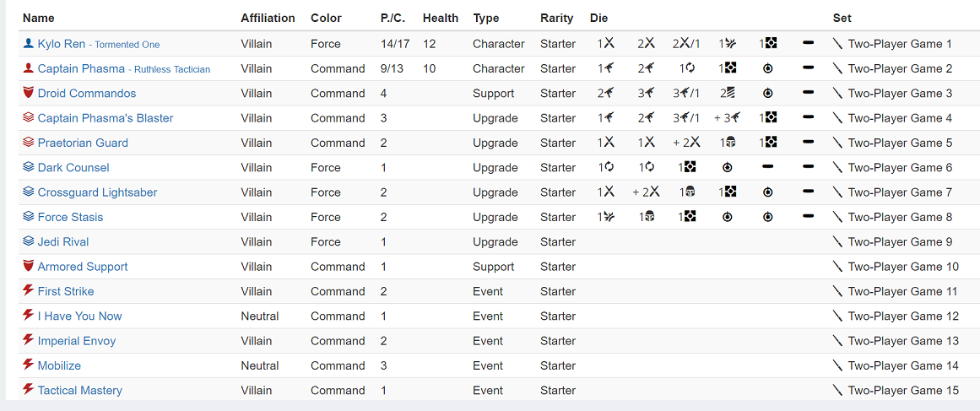Click the 1 shield die side in Praetorian Guard row
980x411 pixels.
[x=727, y=143]
